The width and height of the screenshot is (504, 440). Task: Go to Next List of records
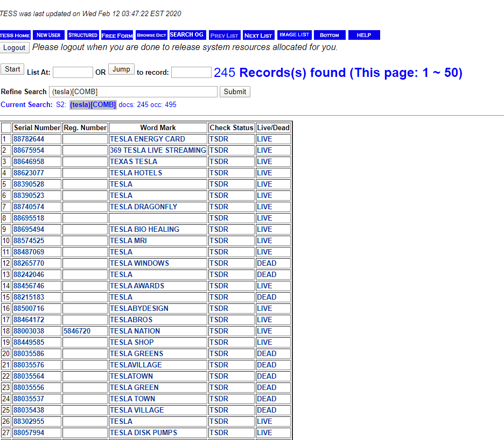pos(258,36)
